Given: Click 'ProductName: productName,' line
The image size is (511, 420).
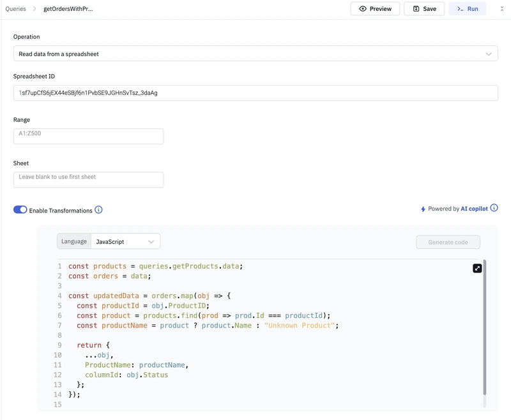Looking at the screenshot, I should tap(137, 365).
